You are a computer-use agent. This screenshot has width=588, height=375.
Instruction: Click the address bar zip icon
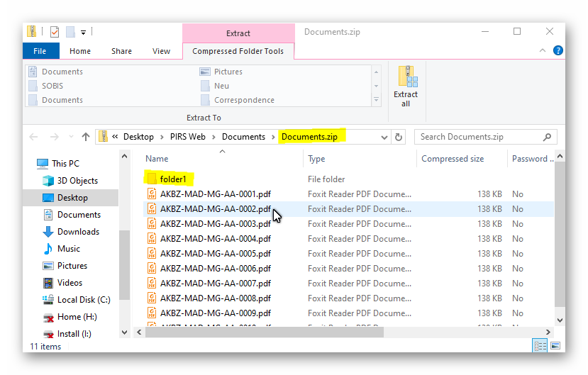pyautogui.click(x=104, y=137)
